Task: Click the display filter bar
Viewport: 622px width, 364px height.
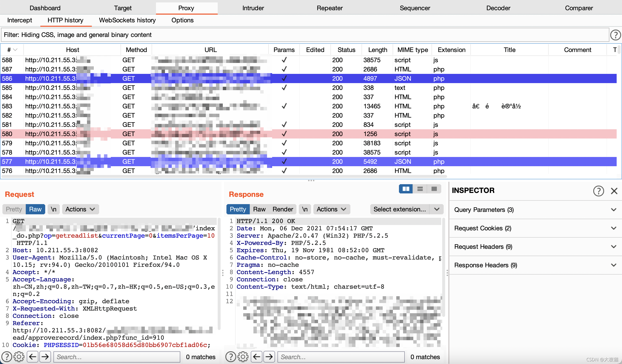Action: pyautogui.click(x=305, y=35)
